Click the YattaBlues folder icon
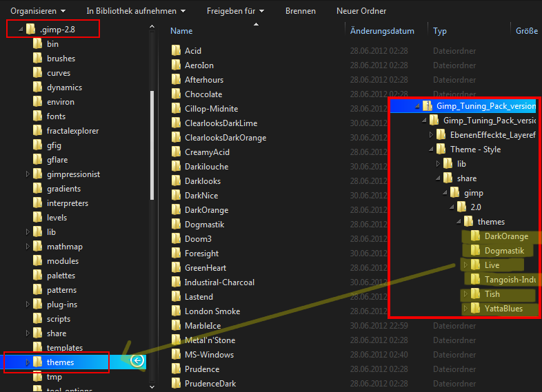This screenshot has height=392, width=542. (476, 309)
